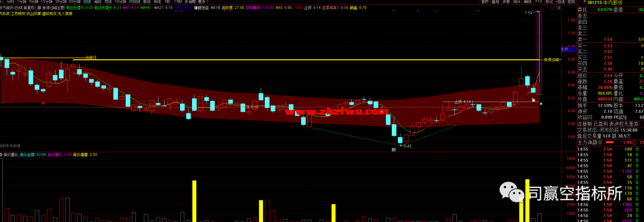Activate the 画线 drawing tool
644x222 pixels.
tap(528, 2)
